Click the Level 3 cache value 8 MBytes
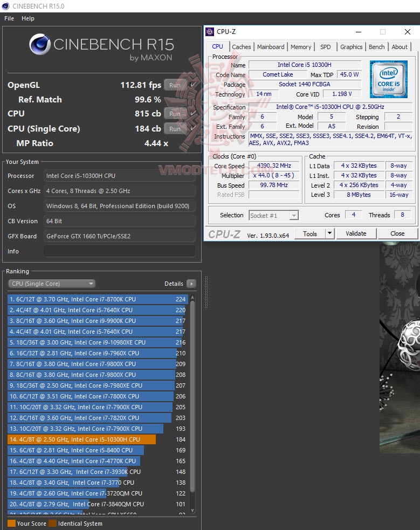 pos(359,195)
